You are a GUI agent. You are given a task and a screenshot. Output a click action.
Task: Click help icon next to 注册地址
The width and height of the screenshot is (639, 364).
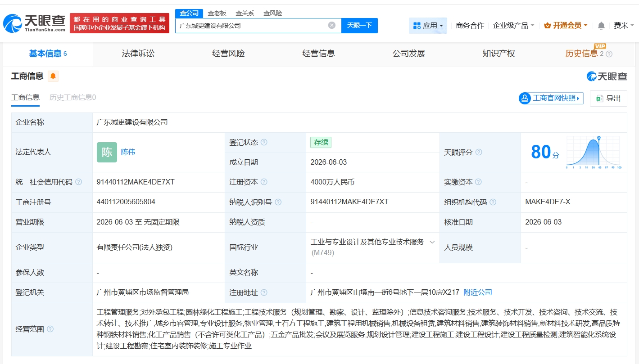(264, 292)
